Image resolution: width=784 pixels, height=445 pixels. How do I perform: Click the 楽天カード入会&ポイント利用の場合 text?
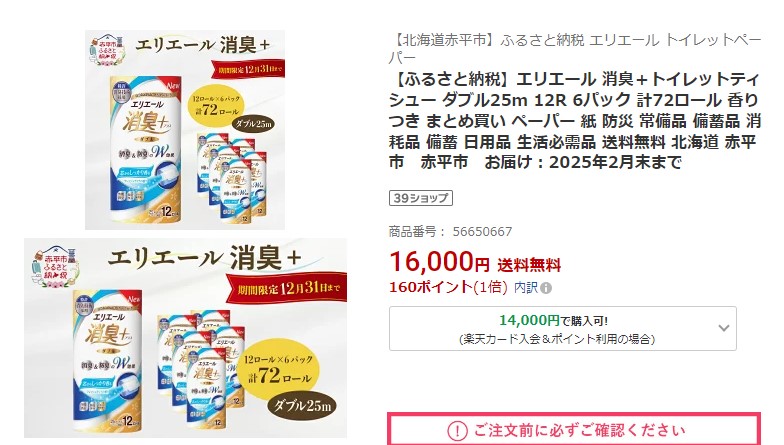click(557, 339)
